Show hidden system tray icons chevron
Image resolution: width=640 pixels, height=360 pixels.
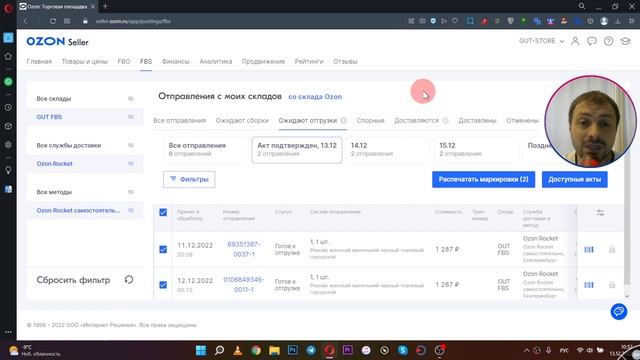tap(527, 350)
